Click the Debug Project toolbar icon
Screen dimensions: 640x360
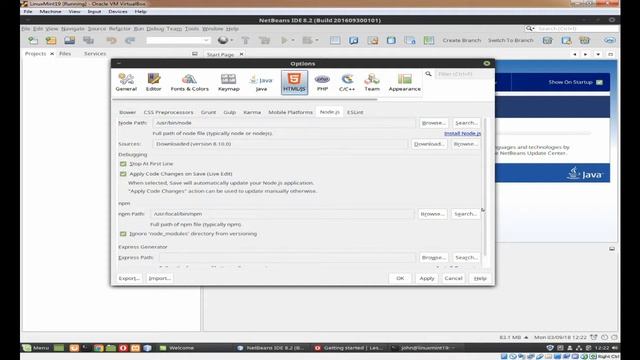307,40
